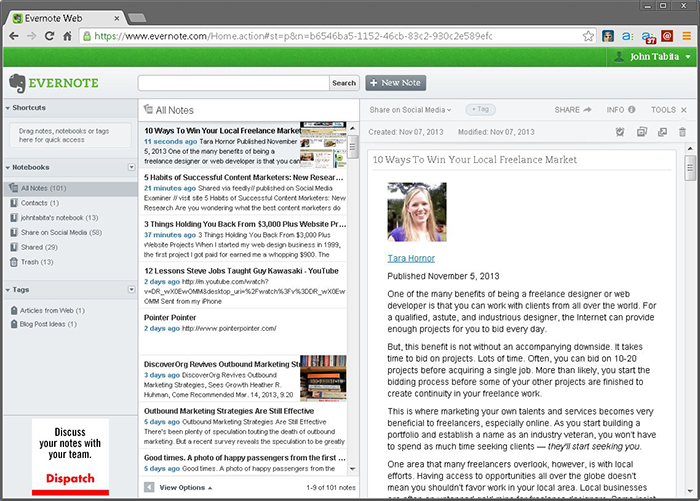Open the Tags options dropdown arrow
The width and height of the screenshot is (700, 501).
[x=131, y=290]
